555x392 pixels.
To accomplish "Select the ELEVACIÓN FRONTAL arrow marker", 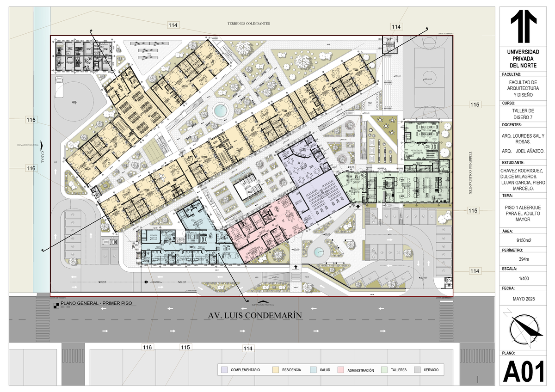I will coord(264,303).
